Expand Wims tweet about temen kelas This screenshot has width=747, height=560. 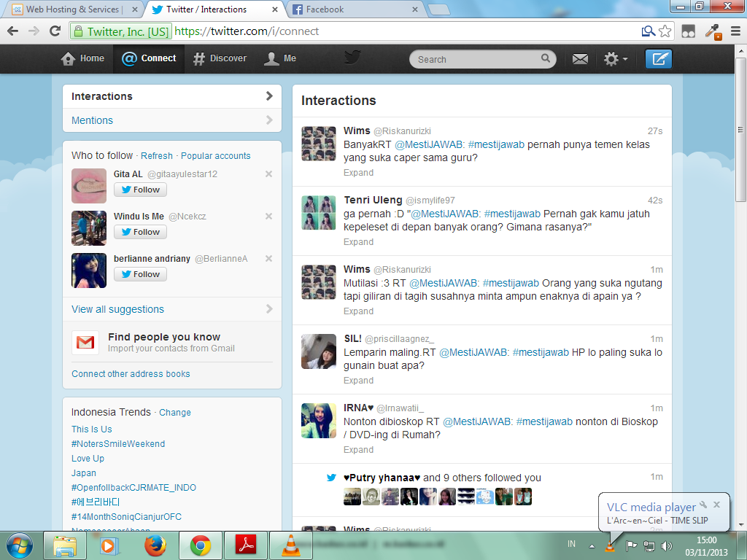tap(358, 172)
